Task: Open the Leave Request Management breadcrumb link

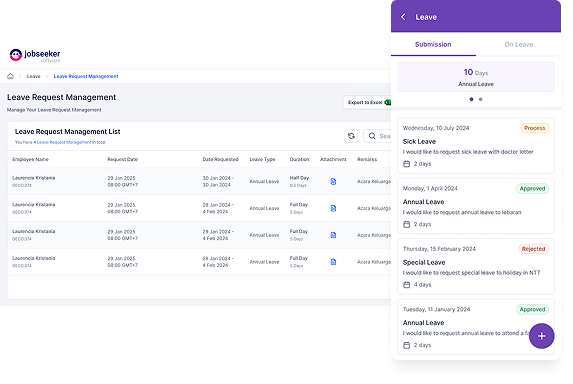Action: (x=86, y=76)
